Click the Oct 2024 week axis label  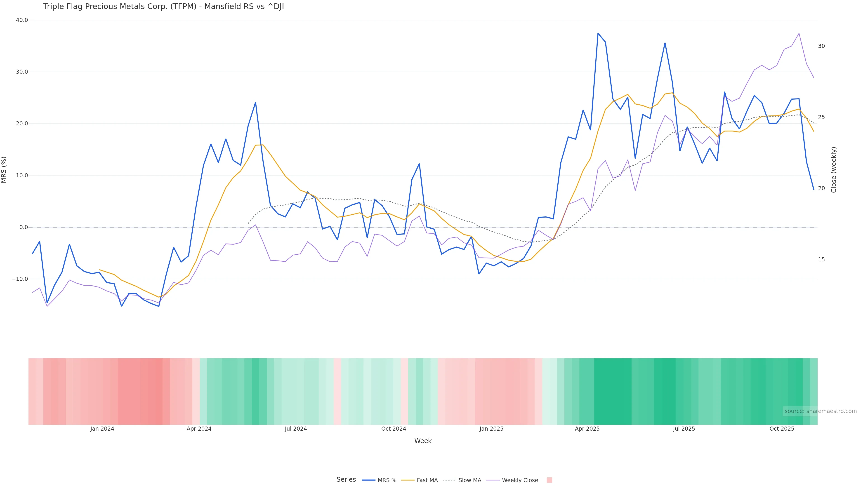(x=394, y=429)
